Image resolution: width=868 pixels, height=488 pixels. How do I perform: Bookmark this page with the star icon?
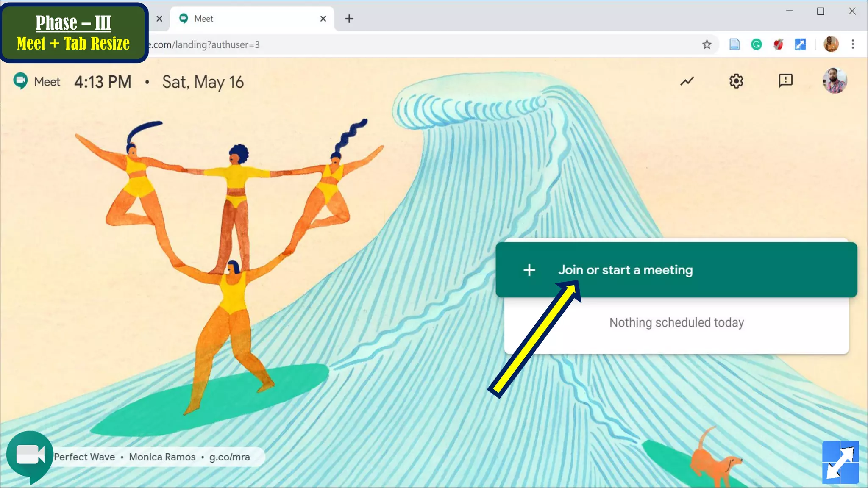click(x=707, y=44)
